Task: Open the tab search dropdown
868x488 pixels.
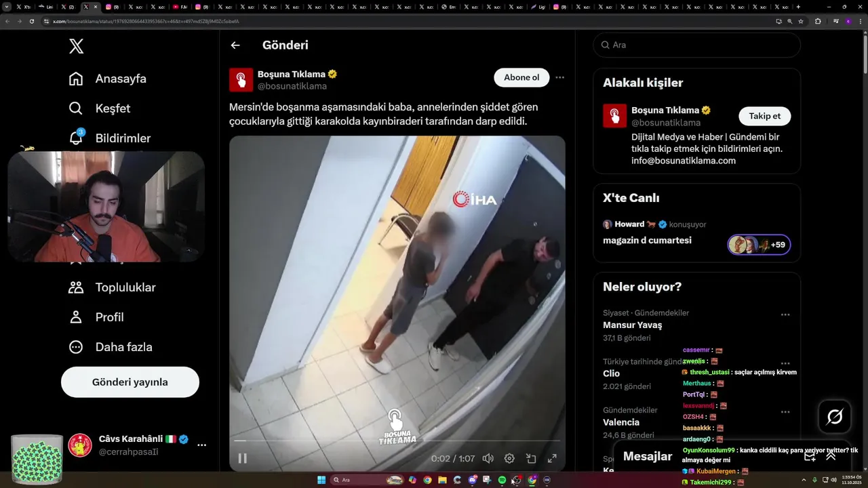Action: tap(7, 7)
